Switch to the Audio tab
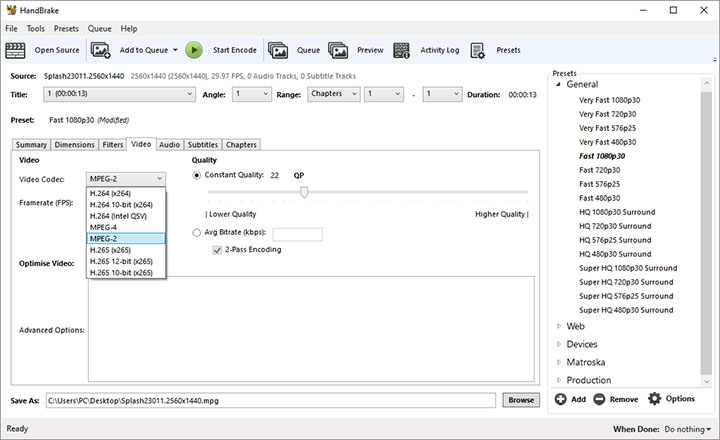Viewport: 720px width, 440px height. click(x=170, y=145)
